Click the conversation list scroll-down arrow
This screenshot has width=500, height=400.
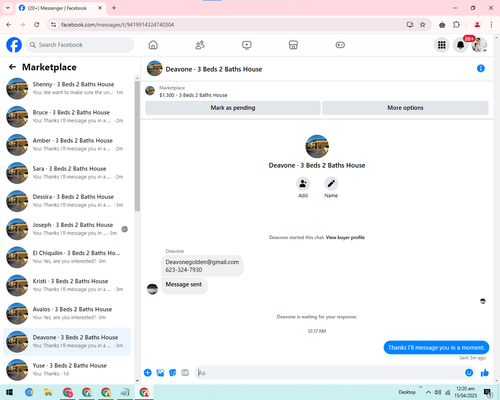point(137,381)
